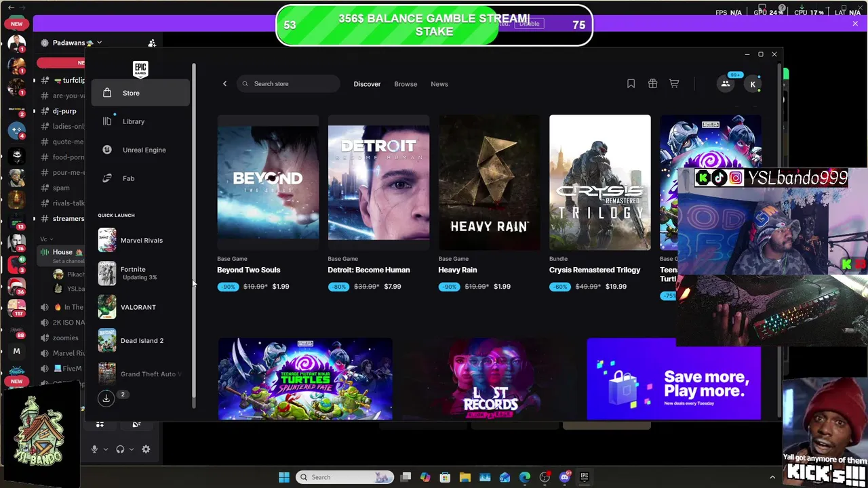Click the Windows taskbar Search box
This screenshot has width=868, height=488.
346,477
